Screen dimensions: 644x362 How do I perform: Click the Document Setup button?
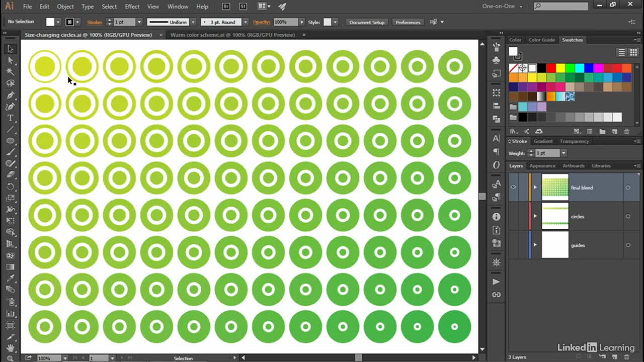[367, 22]
